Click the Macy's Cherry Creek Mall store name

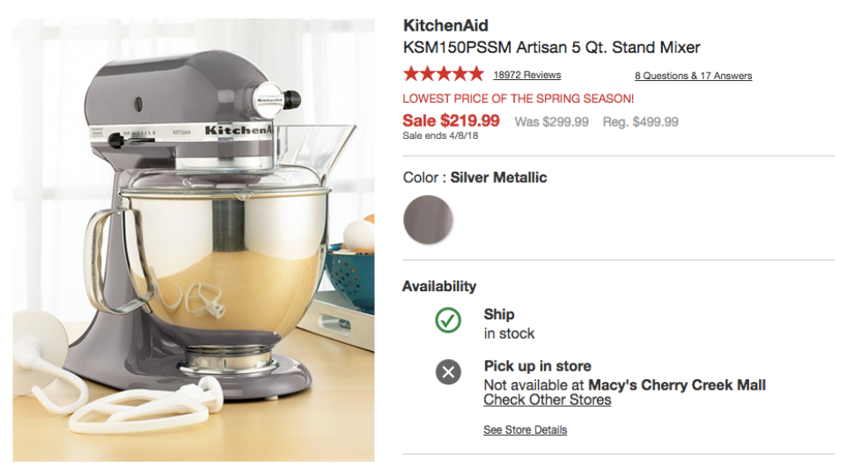(676, 385)
